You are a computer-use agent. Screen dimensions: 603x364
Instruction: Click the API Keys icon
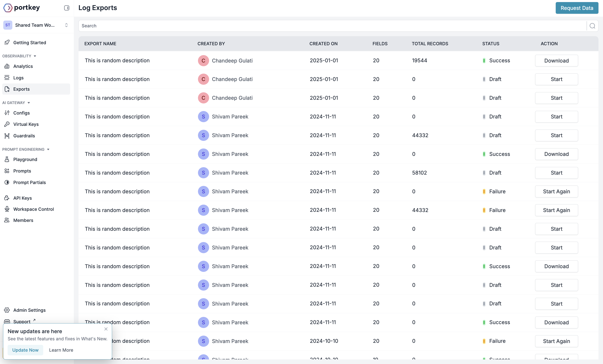click(7, 198)
